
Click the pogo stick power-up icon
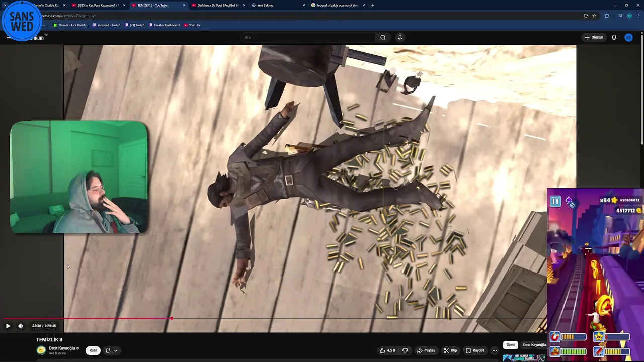(599, 351)
